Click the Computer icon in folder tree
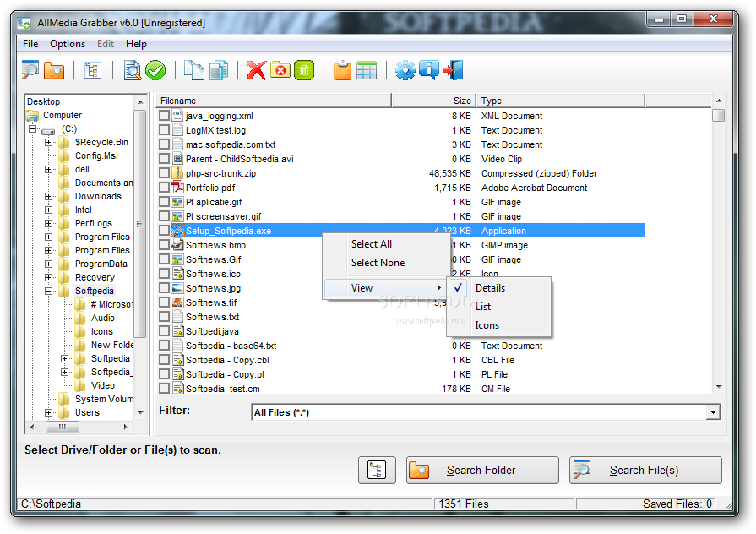Image resolution: width=756 pixels, height=534 pixels. [33, 115]
